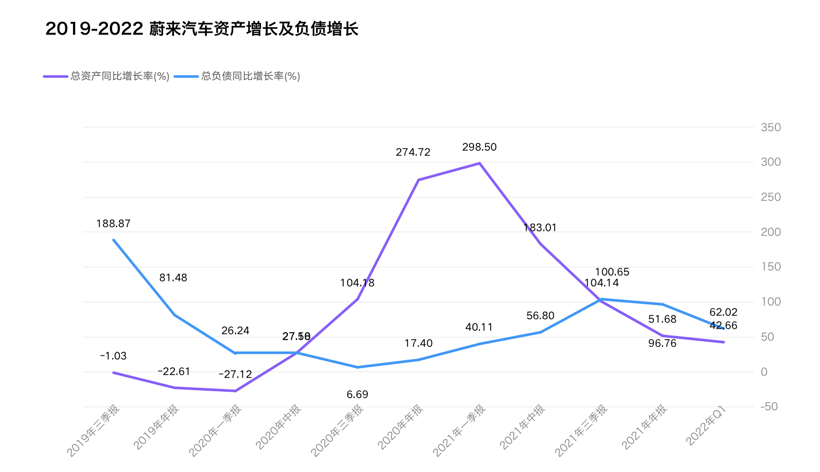Click the 96.76 data label

pos(663,343)
